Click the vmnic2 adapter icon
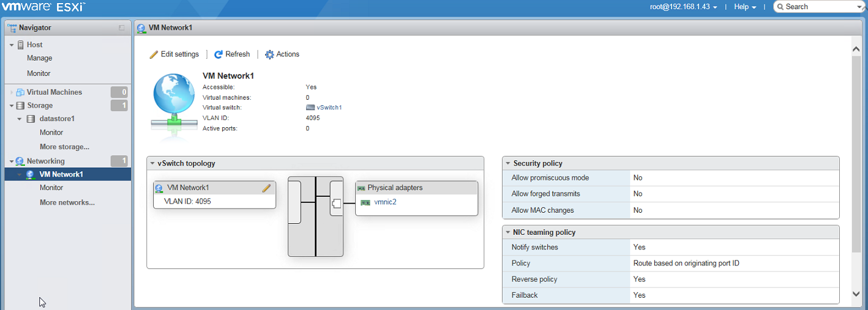This screenshot has width=868, height=310. point(365,202)
